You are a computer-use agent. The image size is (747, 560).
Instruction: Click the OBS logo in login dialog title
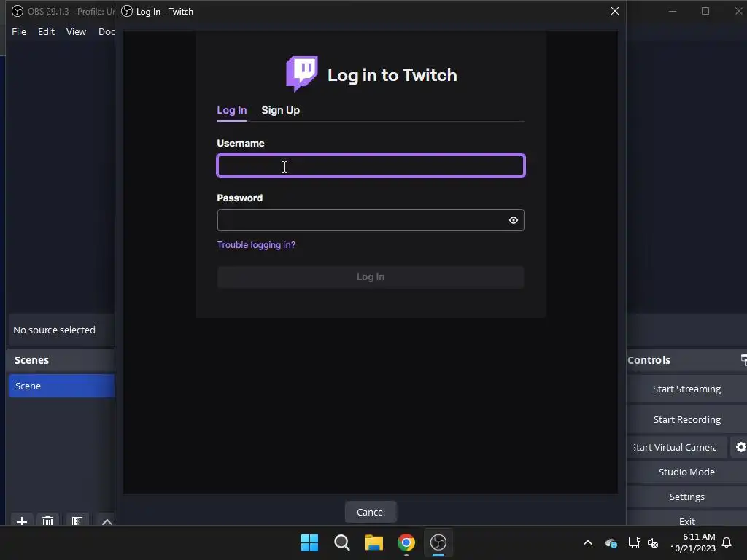point(127,11)
